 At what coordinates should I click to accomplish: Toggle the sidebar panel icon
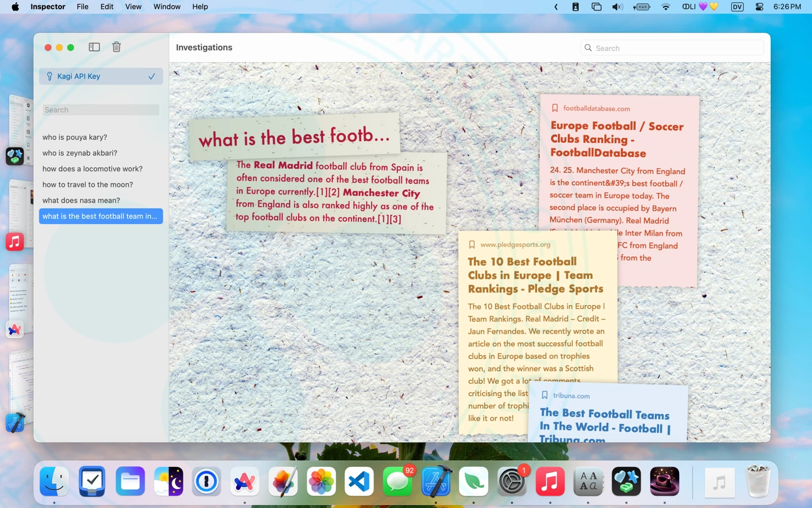(94, 47)
